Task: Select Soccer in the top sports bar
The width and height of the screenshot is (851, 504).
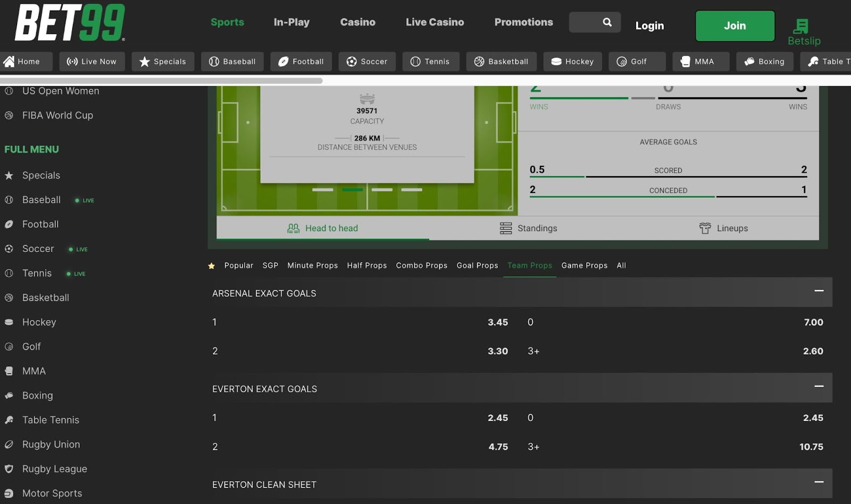Action: pyautogui.click(x=367, y=62)
